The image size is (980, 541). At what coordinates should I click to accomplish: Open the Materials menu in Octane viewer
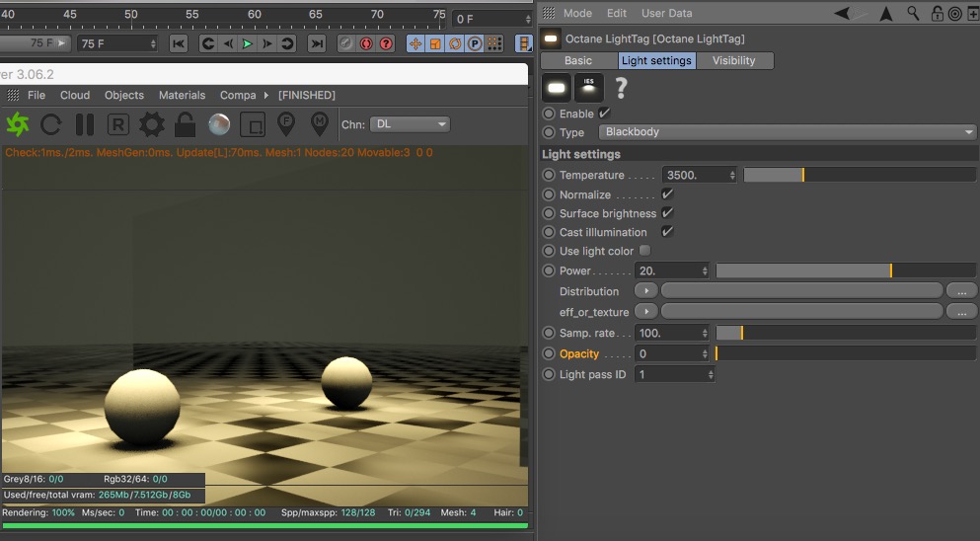[183, 96]
